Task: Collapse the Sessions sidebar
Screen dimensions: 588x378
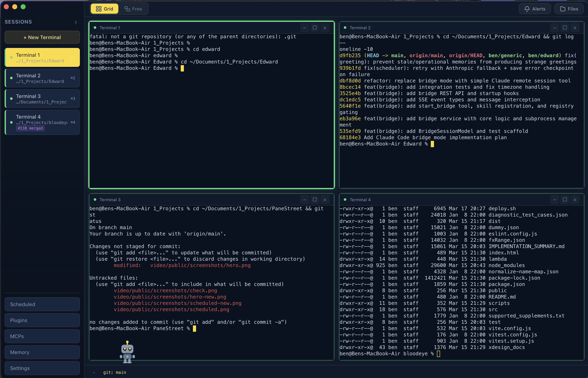Action: coord(76,22)
